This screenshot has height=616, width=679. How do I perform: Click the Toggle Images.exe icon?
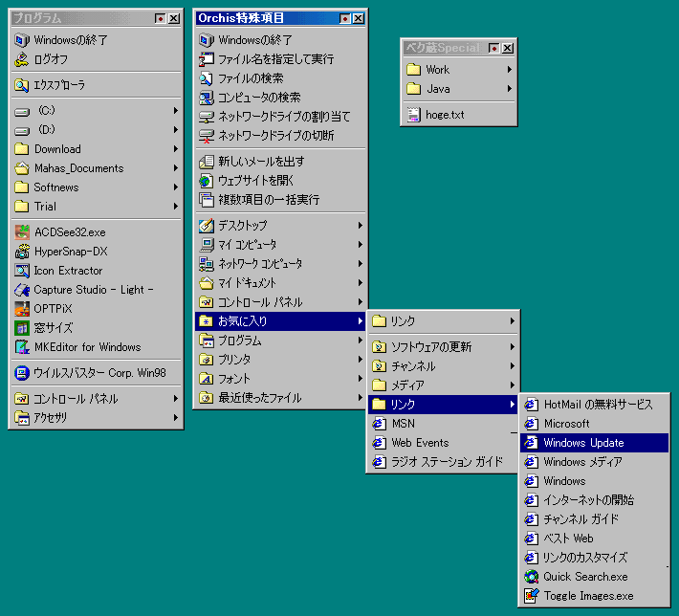tap(532, 596)
